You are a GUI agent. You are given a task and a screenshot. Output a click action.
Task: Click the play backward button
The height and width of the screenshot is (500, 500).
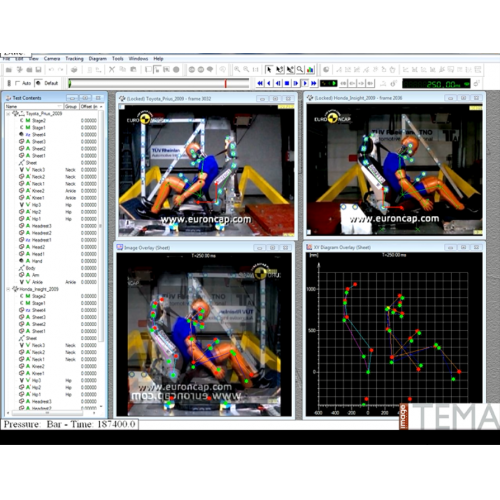269,83
